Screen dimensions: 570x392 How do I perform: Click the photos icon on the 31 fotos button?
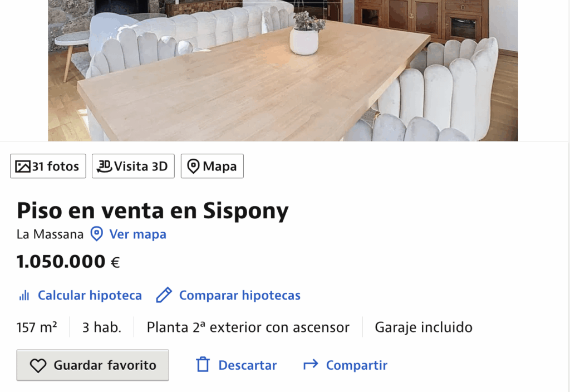[22, 165]
